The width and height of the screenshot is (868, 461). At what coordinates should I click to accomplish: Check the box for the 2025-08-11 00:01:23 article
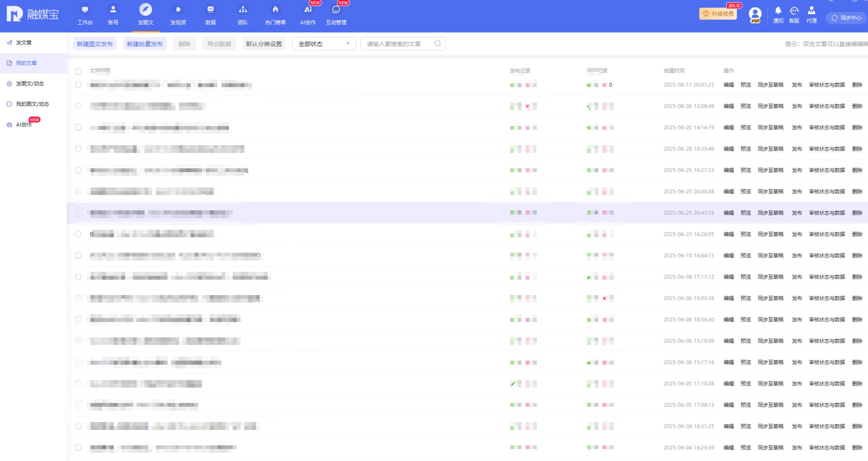tap(78, 85)
